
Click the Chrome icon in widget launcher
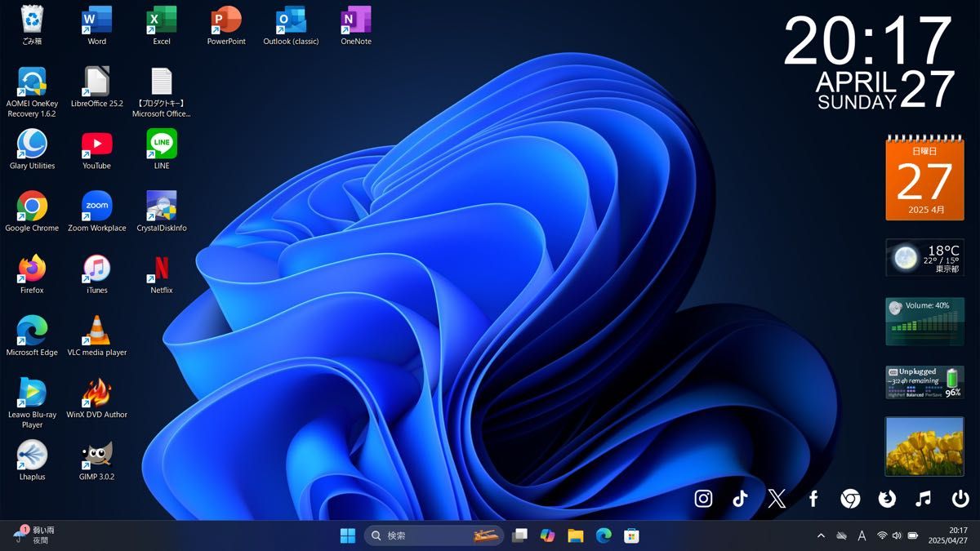point(850,499)
